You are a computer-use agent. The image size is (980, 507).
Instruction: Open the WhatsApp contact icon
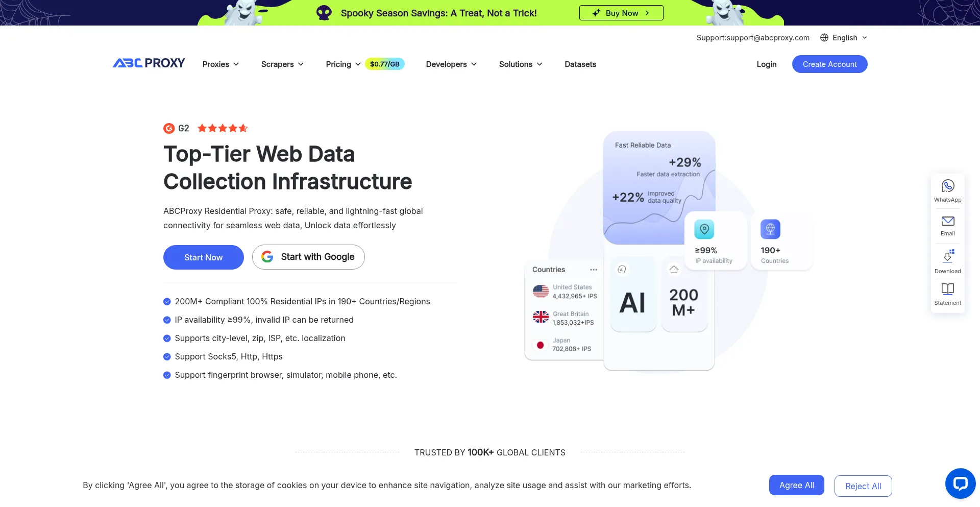(947, 186)
